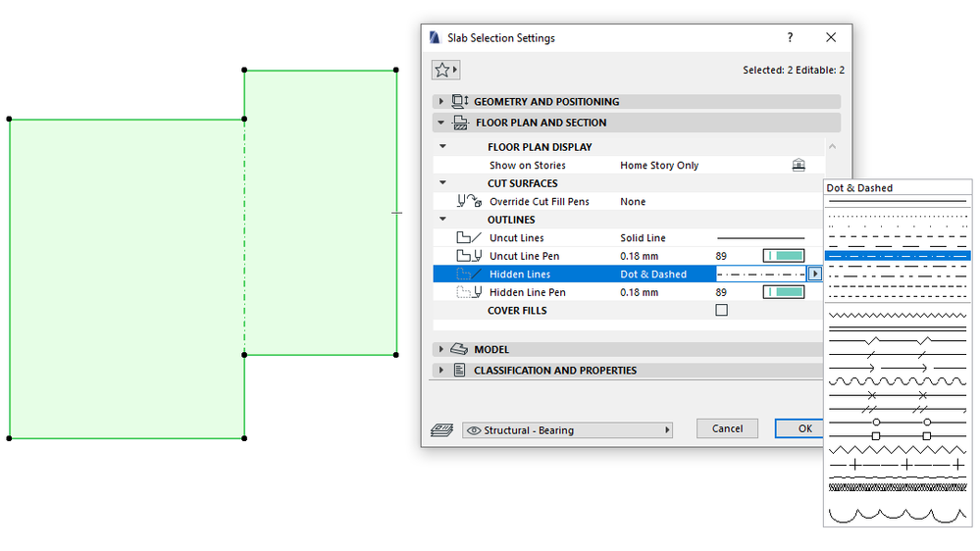
Task: Select the zigzag line type in the list
Action: coord(898,315)
